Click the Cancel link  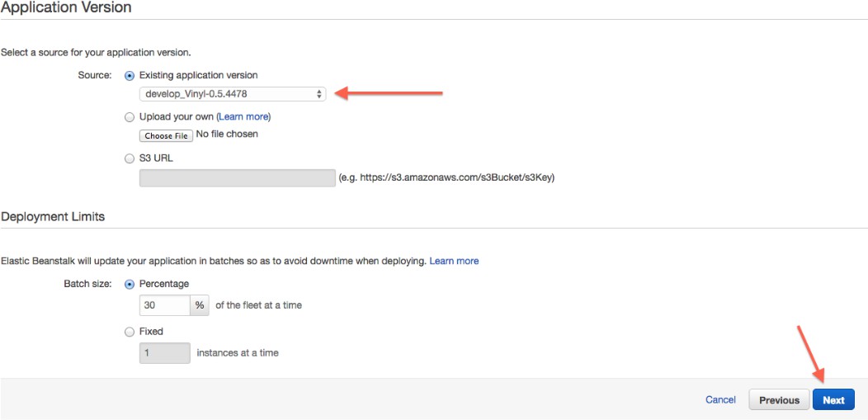click(x=720, y=400)
